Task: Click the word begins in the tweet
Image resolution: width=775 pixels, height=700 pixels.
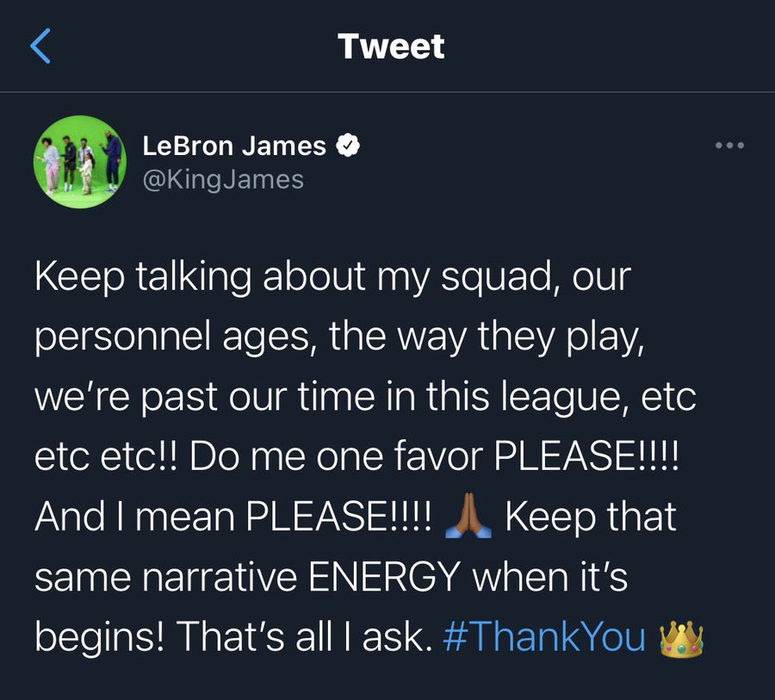Action: point(97,637)
